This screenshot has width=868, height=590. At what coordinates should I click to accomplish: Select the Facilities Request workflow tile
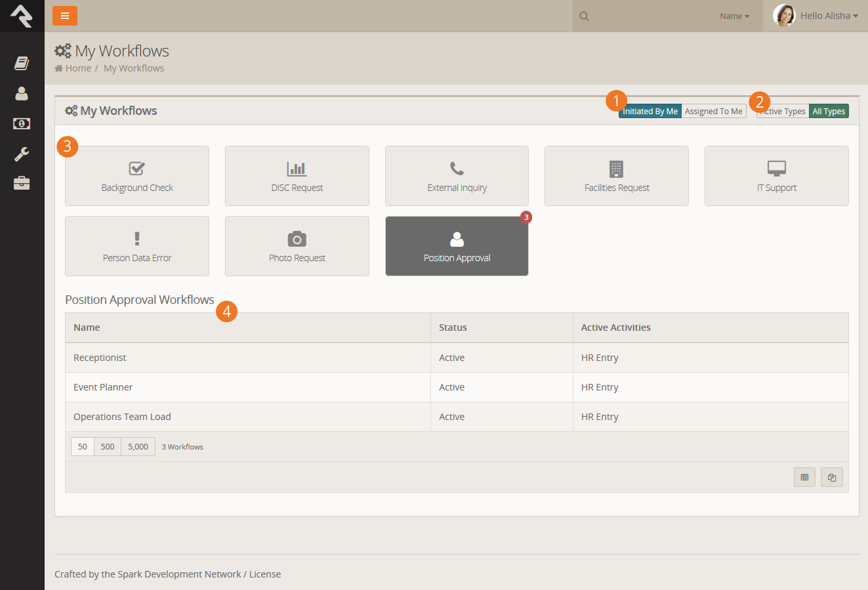point(617,176)
